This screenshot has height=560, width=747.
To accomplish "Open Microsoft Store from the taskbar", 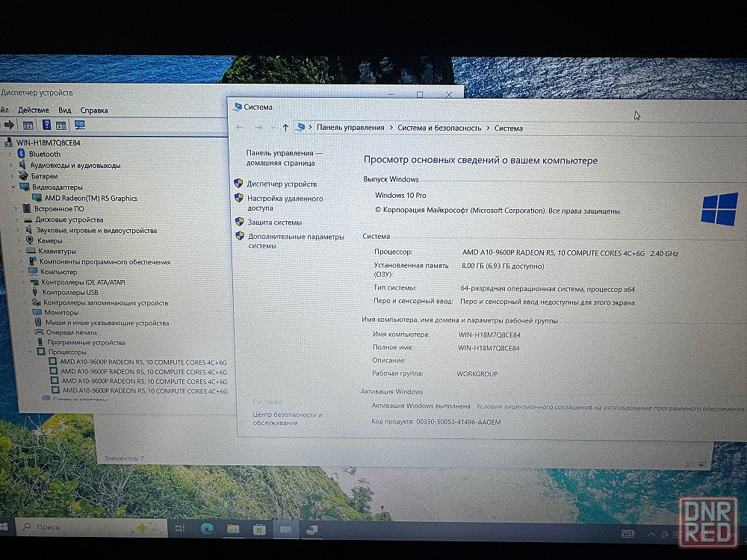I will coord(259,529).
